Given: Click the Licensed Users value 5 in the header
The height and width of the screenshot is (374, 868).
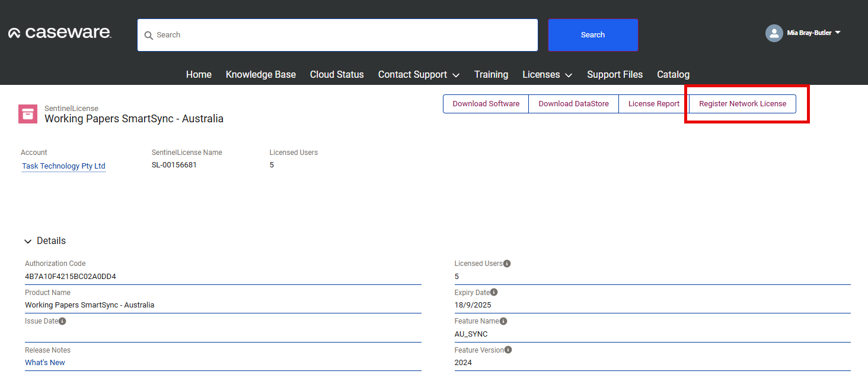Looking at the screenshot, I should [x=272, y=165].
